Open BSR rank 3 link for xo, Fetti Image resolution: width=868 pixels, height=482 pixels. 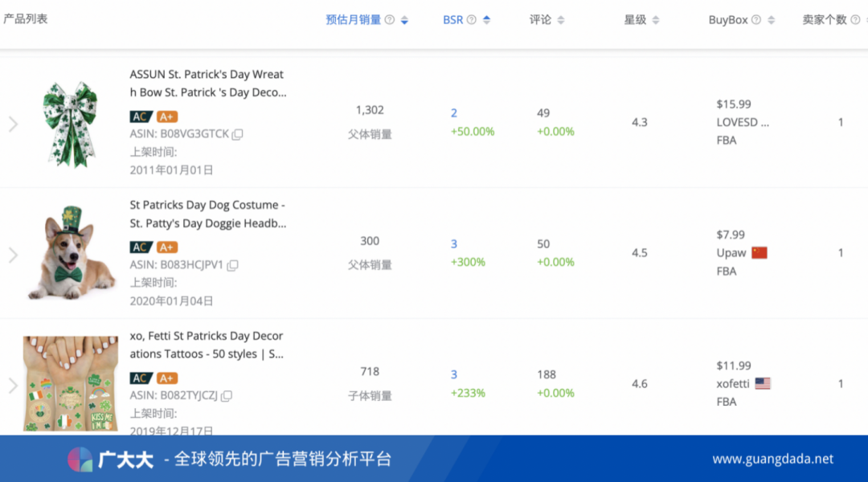[454, 374]
